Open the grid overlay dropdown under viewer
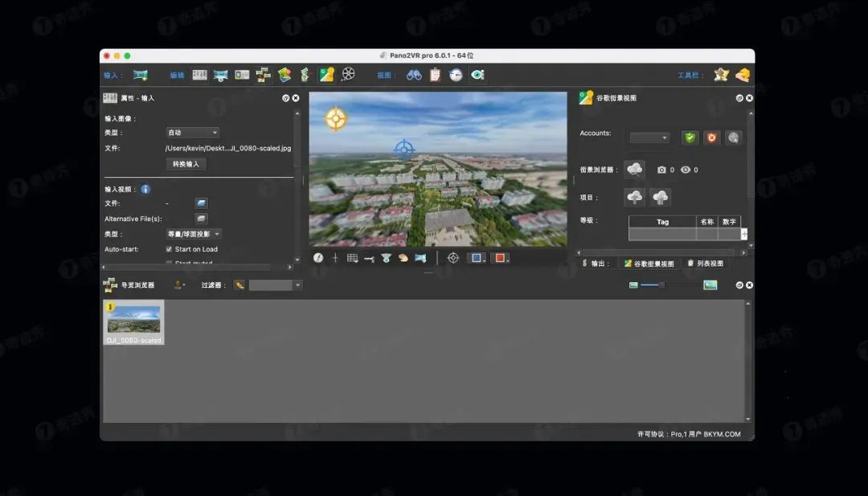 pos(352,258)
